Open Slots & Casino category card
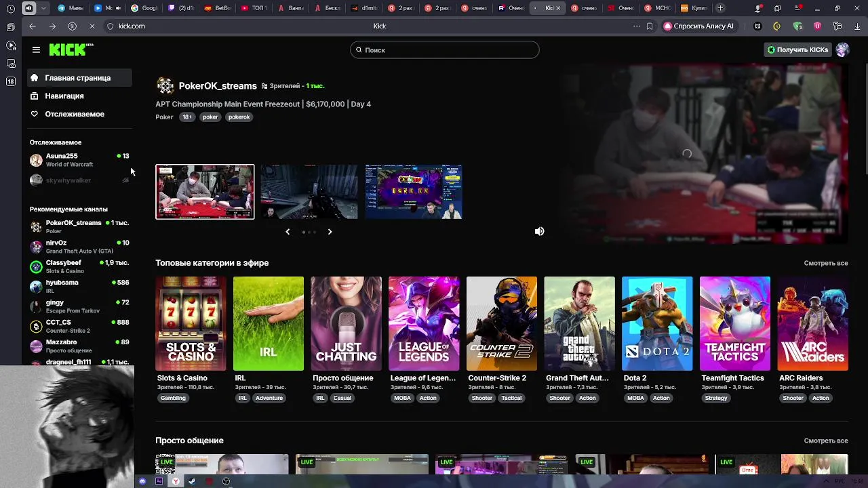 point(191,323)
